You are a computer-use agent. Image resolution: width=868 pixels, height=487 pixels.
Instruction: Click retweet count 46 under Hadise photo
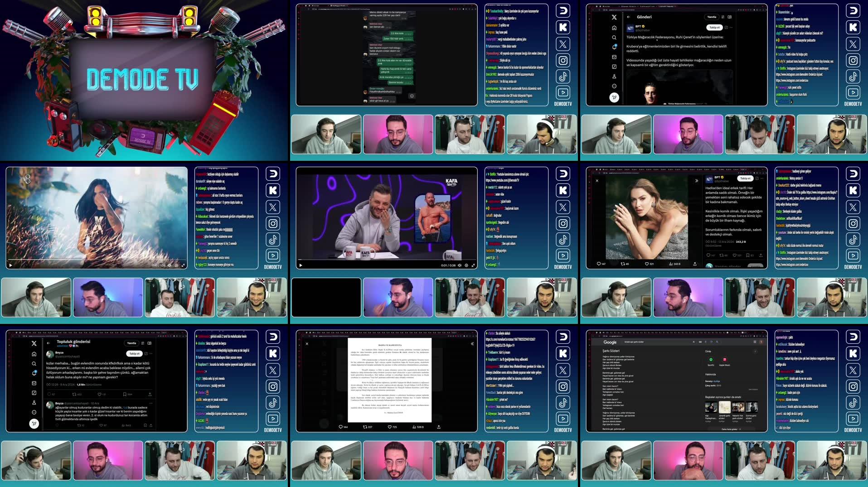[625, 264]
